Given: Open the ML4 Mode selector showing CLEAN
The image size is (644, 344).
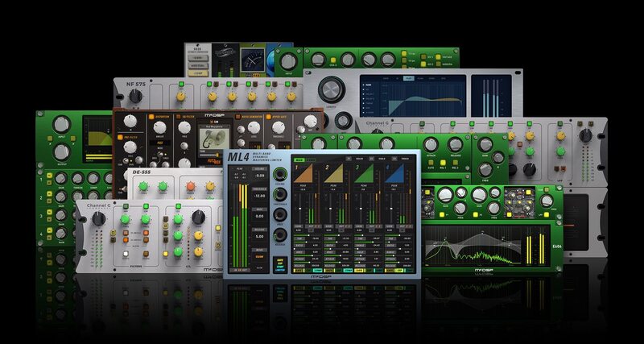Looking at the screenshot, I should (259, 256).
